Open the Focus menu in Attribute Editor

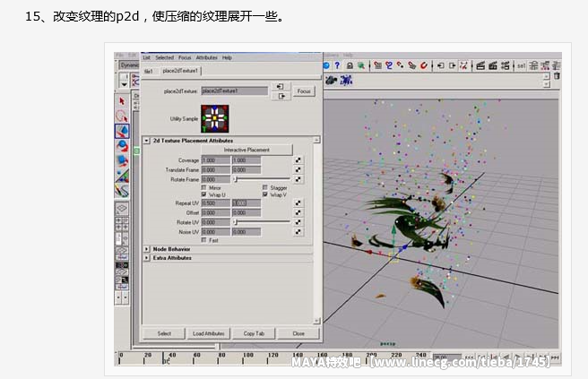(185, 57)
